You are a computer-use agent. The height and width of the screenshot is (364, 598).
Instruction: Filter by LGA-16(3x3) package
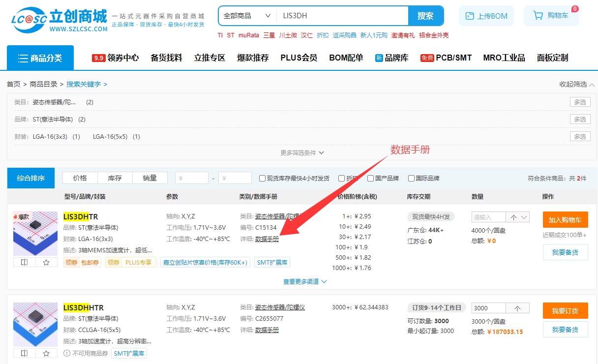pos(50,136)
